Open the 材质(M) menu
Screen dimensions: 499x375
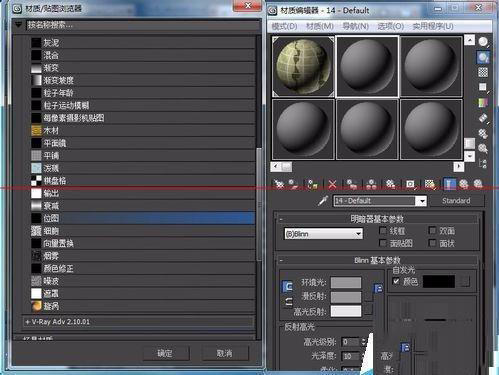[320, 26]
